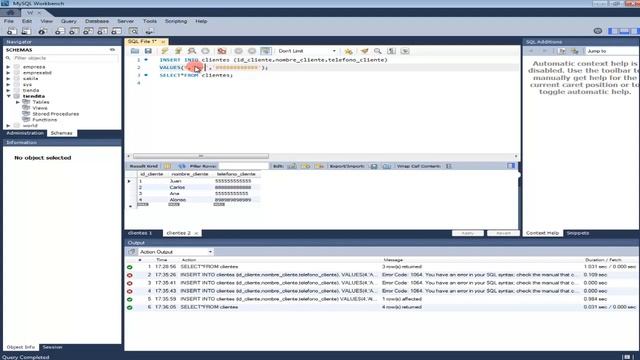Screen dimensions: 640x360
Task: Open the Action Output dropdown
Action: [176, 252]
